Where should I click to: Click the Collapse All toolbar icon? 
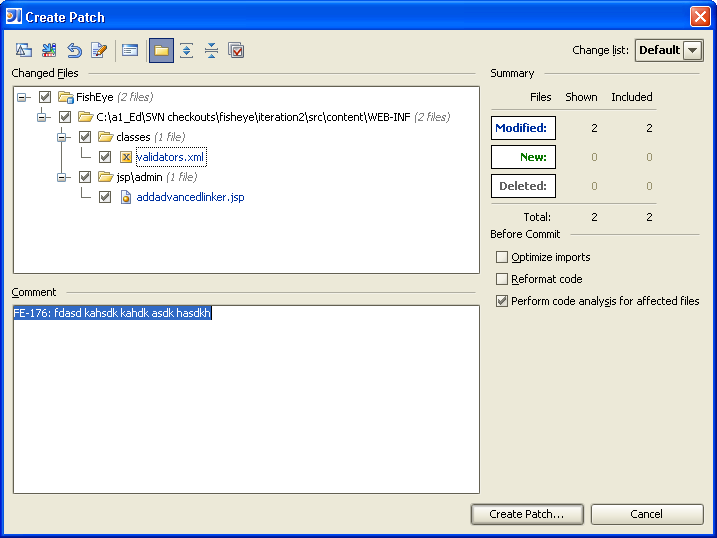point(211,50)
